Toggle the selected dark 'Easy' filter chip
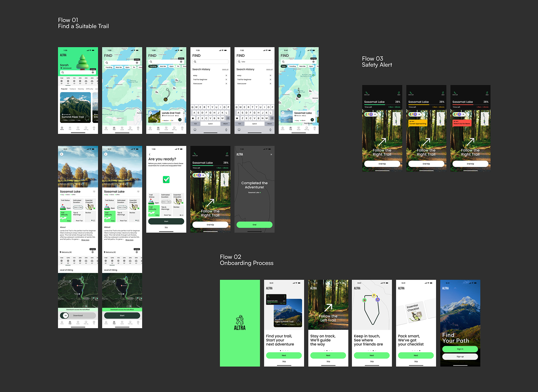This screenshot has width=538, height=392. (284, 66)
